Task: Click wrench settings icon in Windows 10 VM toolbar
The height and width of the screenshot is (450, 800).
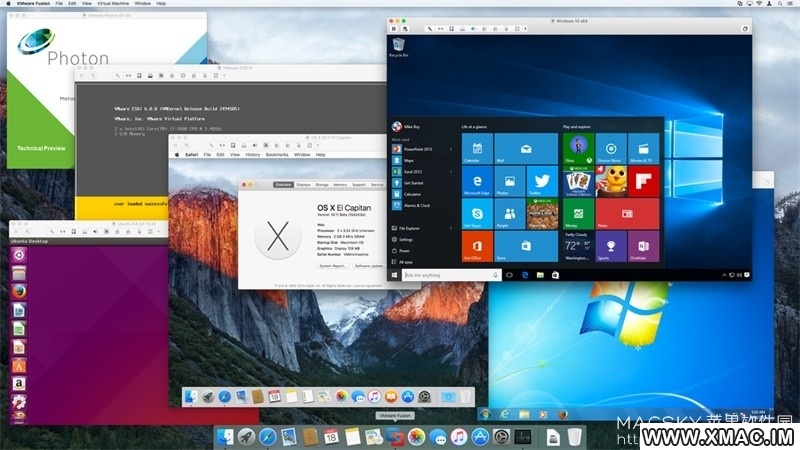Action: (430, 29)
